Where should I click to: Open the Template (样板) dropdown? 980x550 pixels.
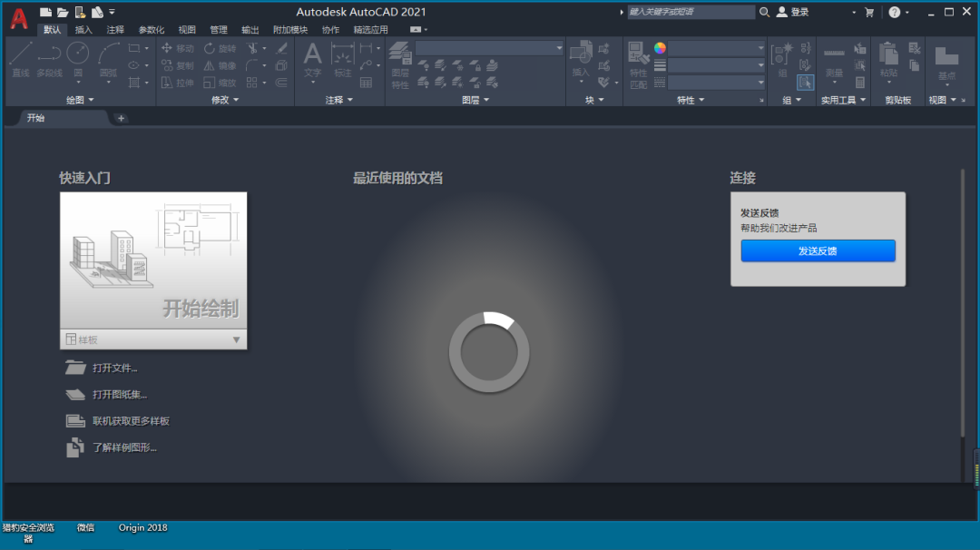[153, 339]
